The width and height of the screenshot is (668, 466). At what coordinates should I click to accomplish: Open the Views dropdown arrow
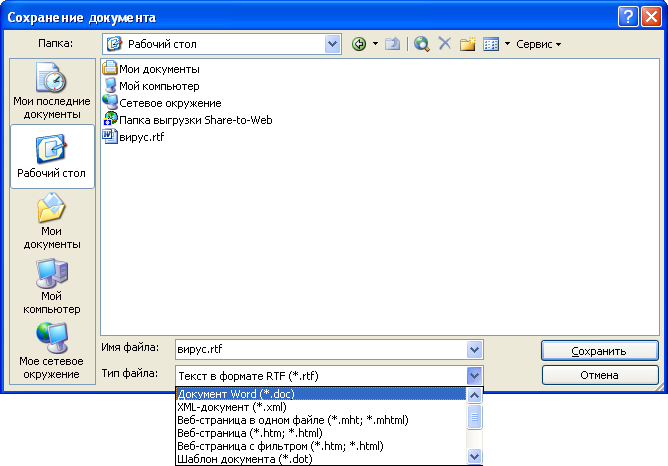tap(507, 44)
